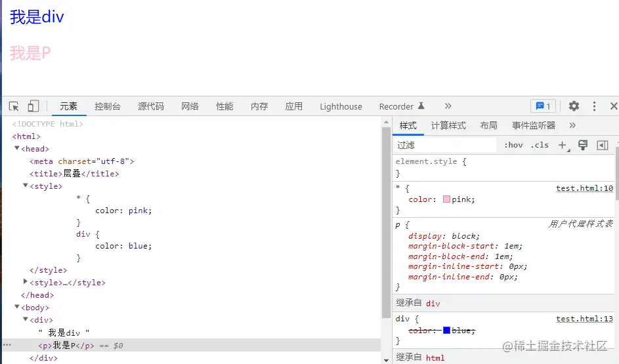Select the title 层叠 node
The image size is (619, 364).
(74, 174)
